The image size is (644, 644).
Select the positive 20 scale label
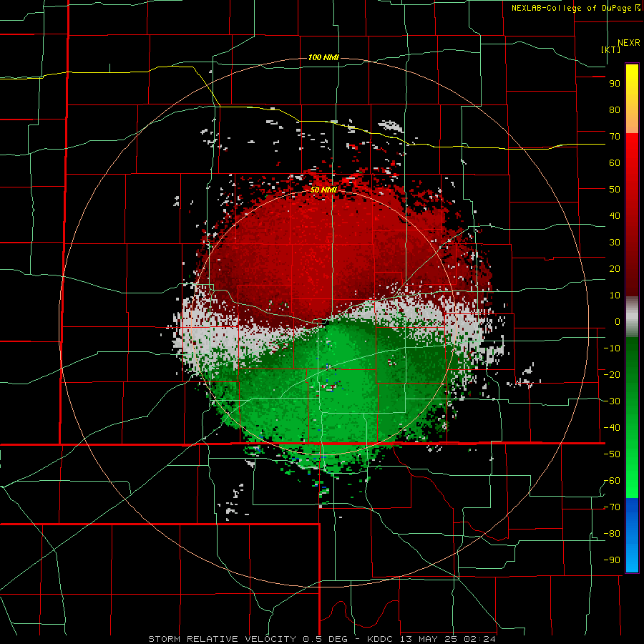tap(615, 269)
